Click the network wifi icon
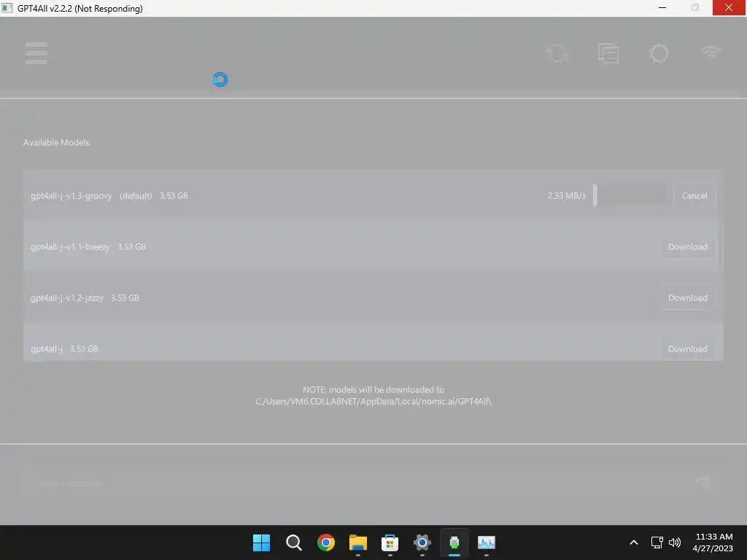The height and width of the screenshot is (560, 747). (x=711, y=52)
